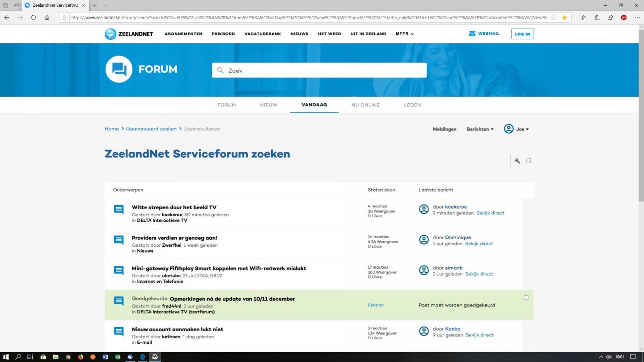Click Koeba's avatar in Laatste bericht column

coord(424,331)
